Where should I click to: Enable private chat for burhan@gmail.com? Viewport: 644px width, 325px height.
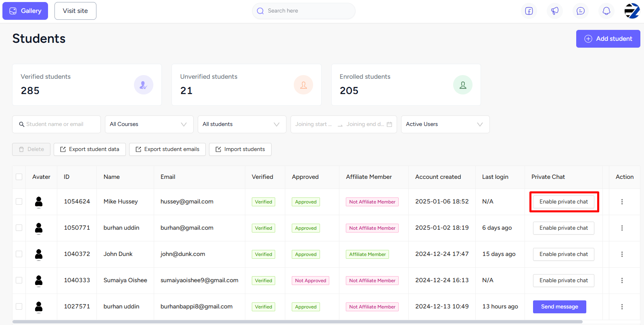pyautogui.click(x=564, y=228)
